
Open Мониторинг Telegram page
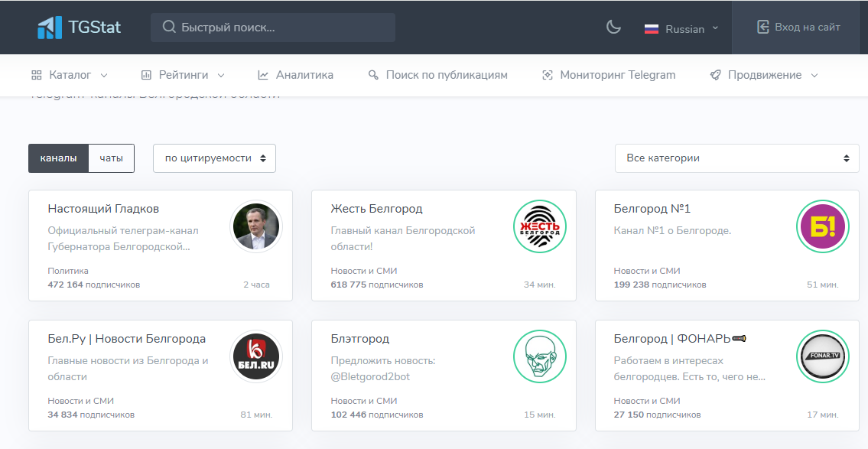tap(609, 75)
